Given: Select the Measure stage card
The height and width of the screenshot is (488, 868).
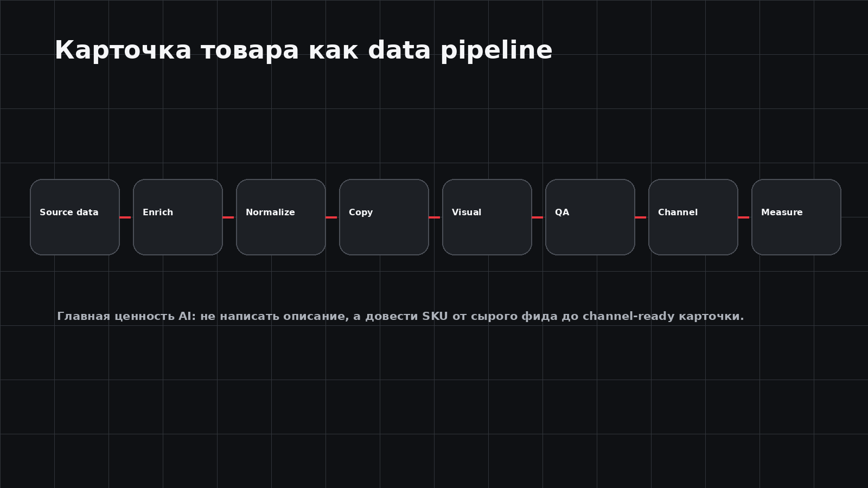Looking at the screenshot, I should (796, 217).
